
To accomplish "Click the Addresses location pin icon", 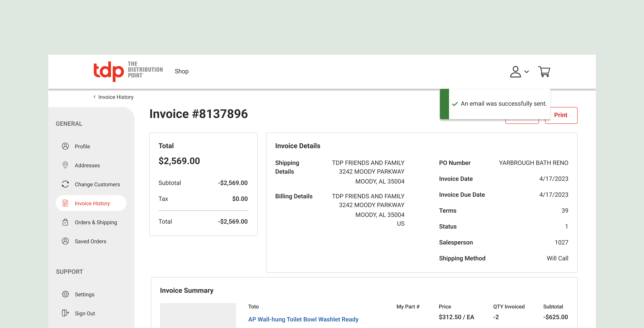I will pos(65,165).
